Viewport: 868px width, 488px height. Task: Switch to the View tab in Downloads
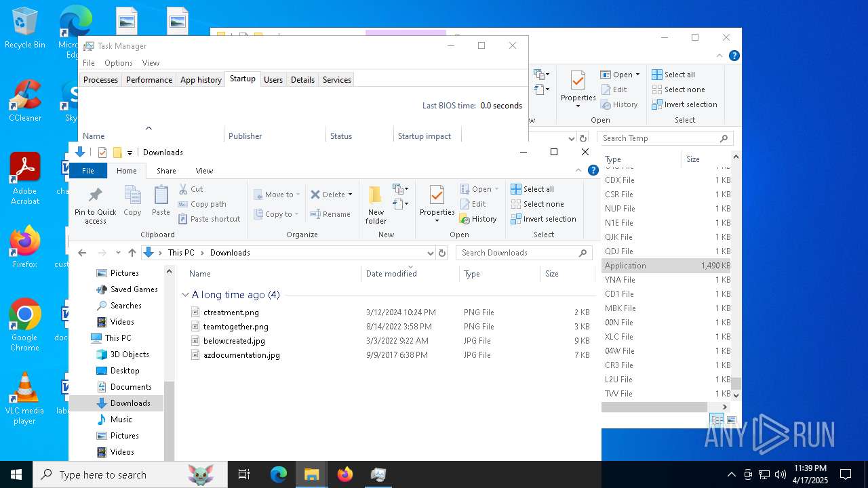pyautogui.click(x=204, y=171)
